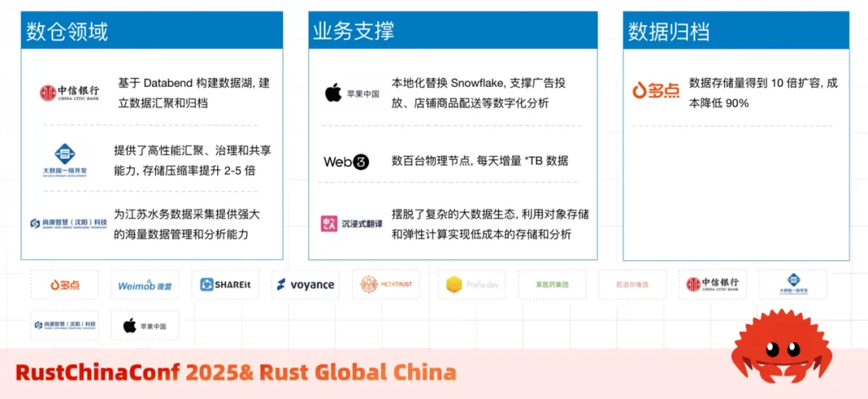The width and height of the screenshot is (868, 399).
Task: Click the text '摆脱了复杂的大数据生态'
Action: click(x=453, y=214)
